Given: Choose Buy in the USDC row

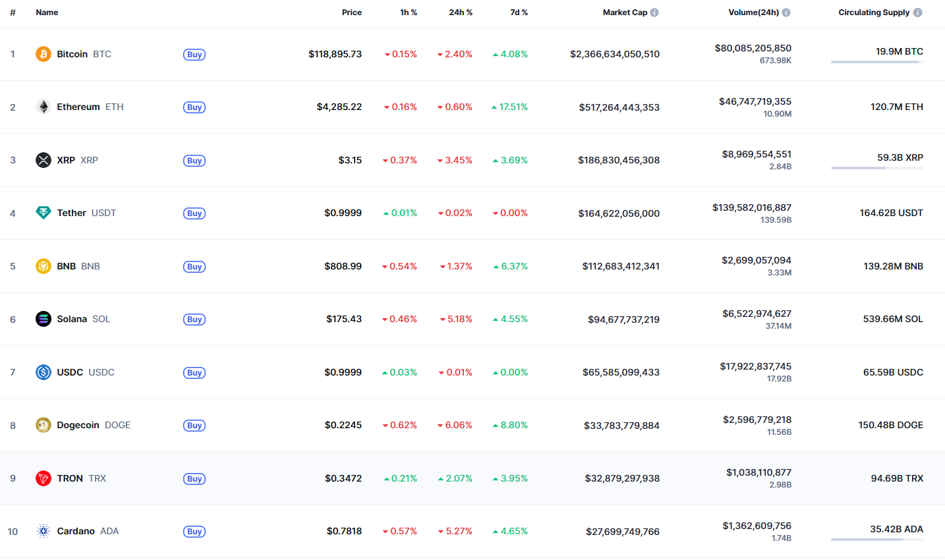Looking at the screenshot, I should click(x=194, y=373).
